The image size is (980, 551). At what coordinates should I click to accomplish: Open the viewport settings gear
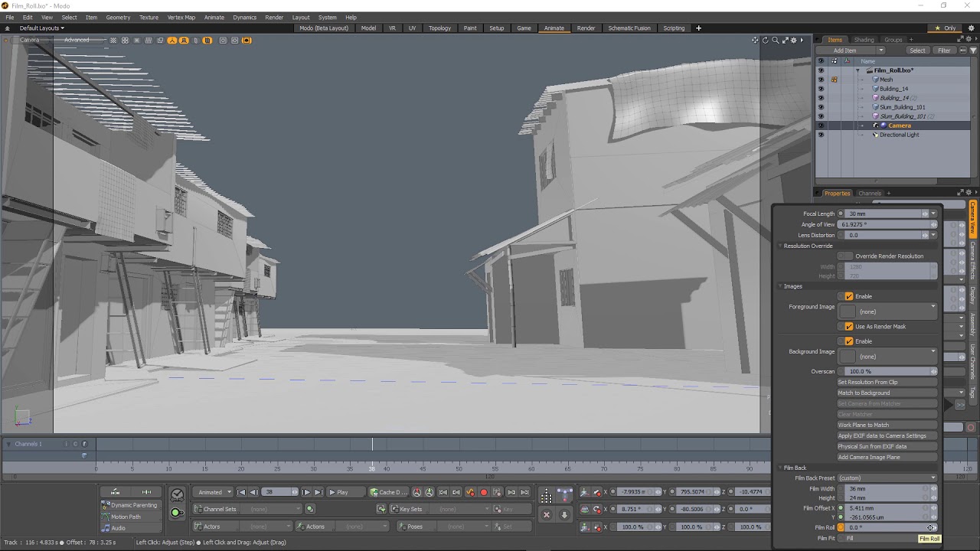click(794, 40)
